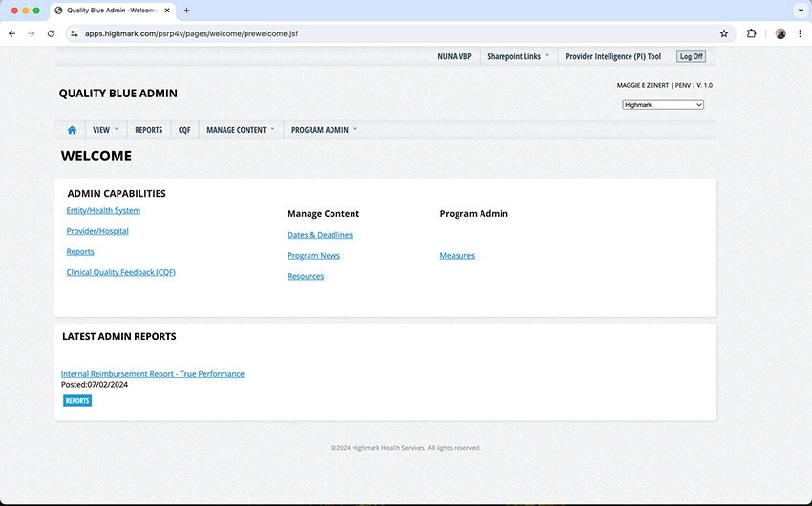This screenshot has height=506, width=812.
Task: Focus the browser address bar
Action: click(x=382, y=33)
